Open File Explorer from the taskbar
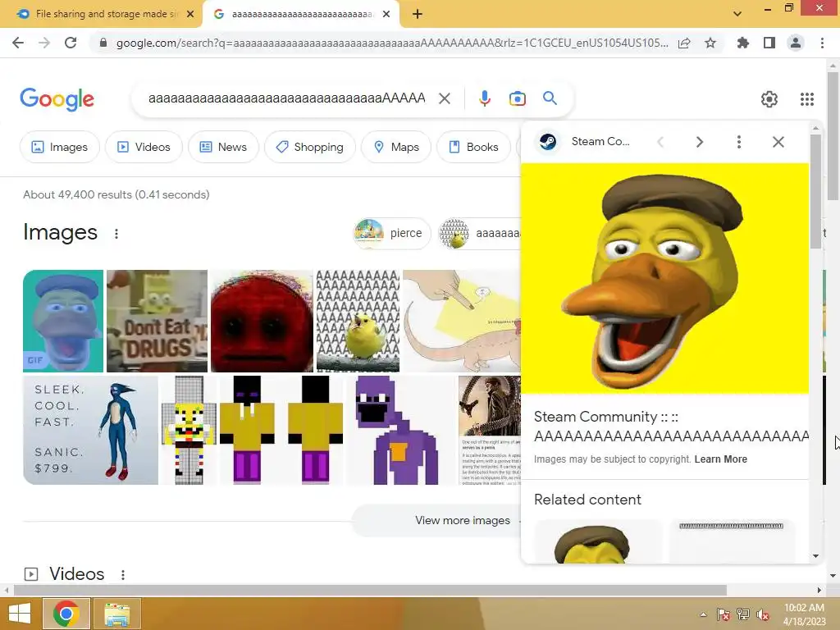Screen dimensions: 840x630 click(117, 614)
